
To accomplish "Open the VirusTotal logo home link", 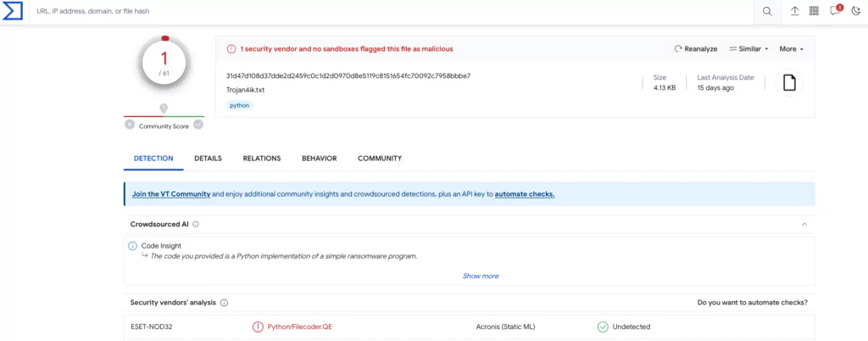I will point(12,10).
